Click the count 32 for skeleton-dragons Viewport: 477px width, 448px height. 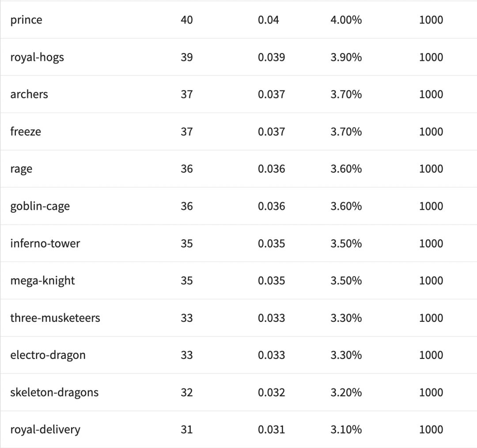tap(187, 392)
